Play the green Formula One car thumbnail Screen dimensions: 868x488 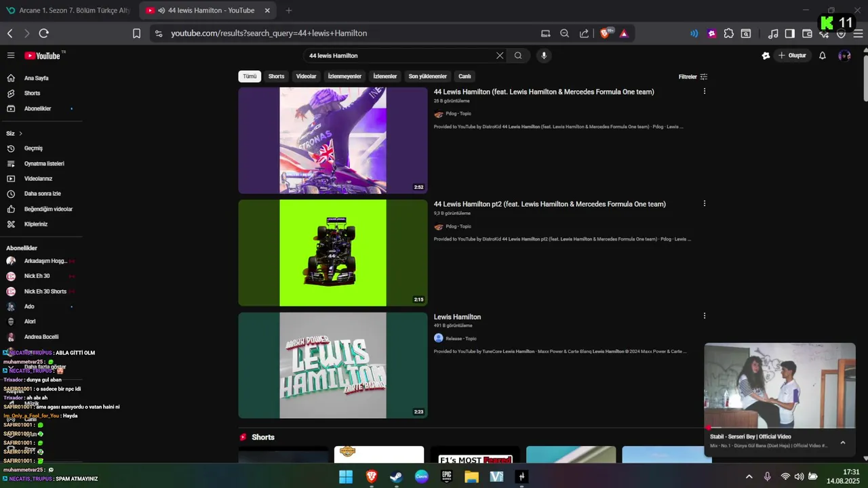pos(333,253)
